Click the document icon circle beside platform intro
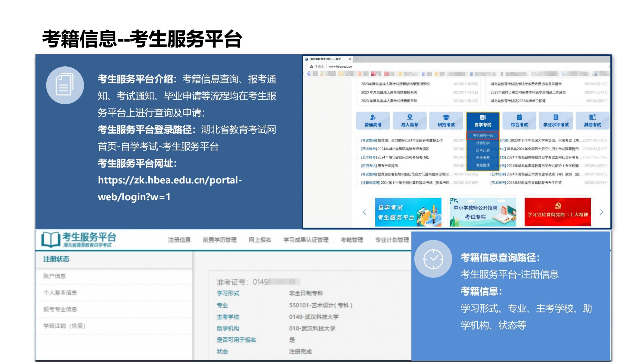Viewport: 644px width, 362px height. [65, 85]
